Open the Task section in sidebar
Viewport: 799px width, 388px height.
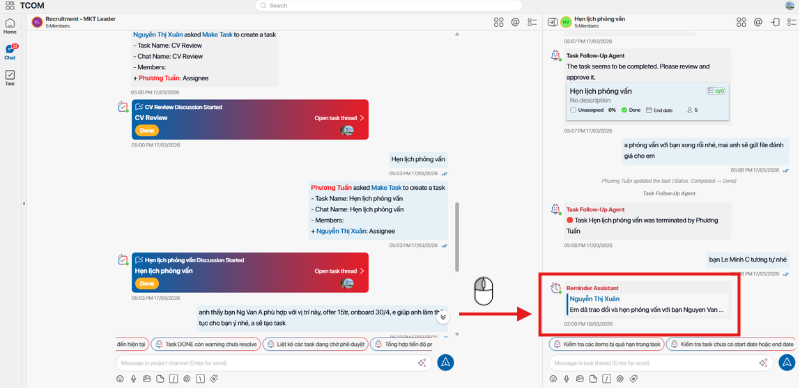10,77
